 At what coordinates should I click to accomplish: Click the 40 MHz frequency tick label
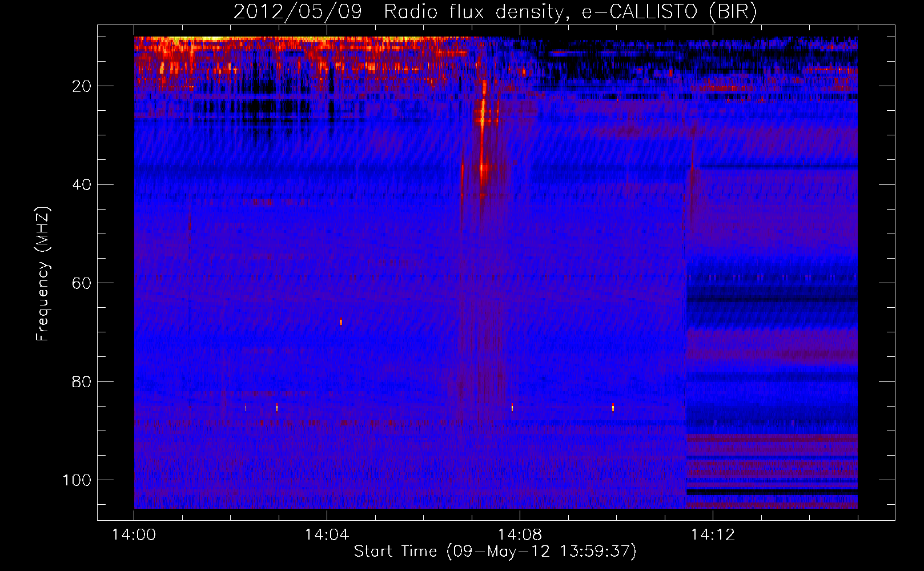pyautogui.click(x=82, y=184)
